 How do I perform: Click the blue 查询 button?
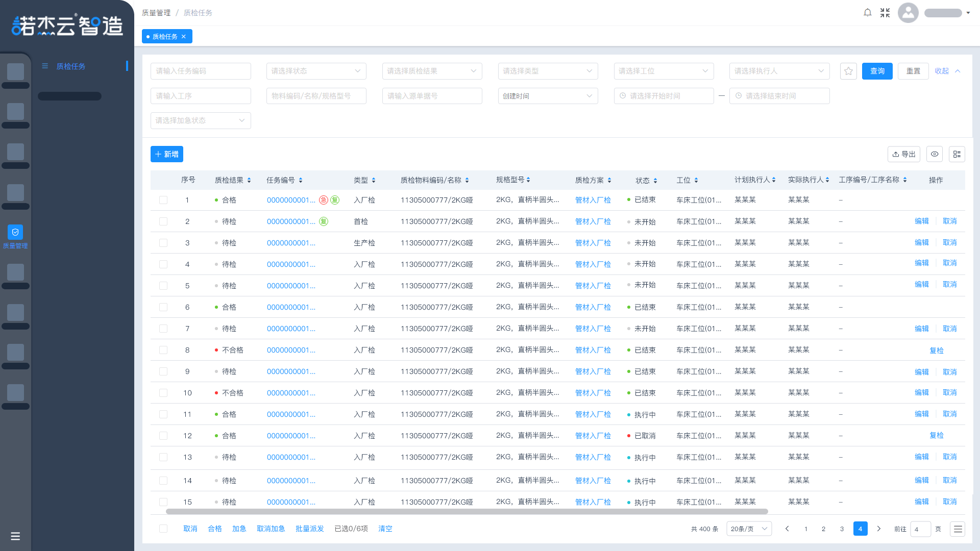tap(877, 71)
